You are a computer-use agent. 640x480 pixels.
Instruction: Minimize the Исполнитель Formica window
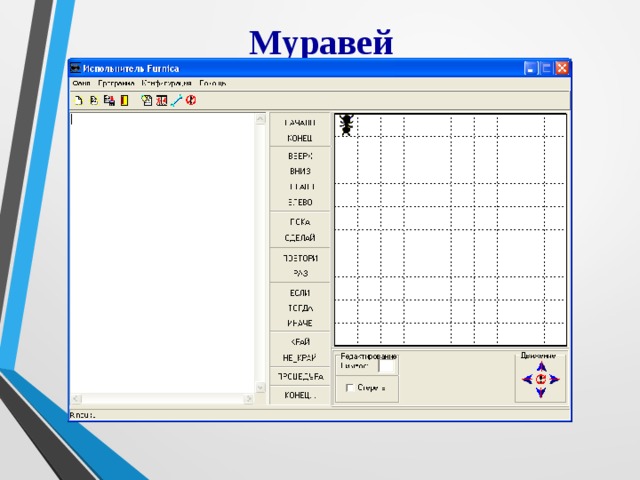click(x=530, y=68)
